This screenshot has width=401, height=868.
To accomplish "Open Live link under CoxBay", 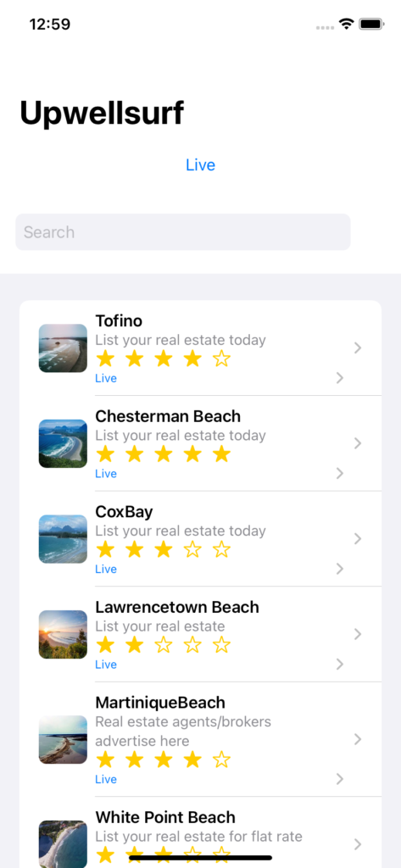I will click(x=106, y=569).
